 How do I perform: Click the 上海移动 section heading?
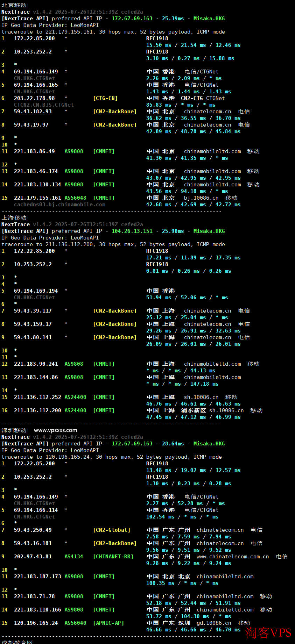coord(14,218)
